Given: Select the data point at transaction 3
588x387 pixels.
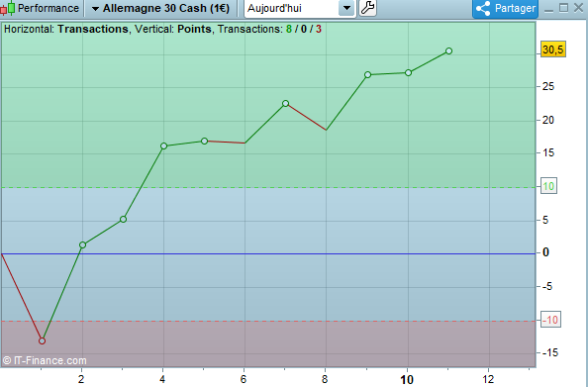Looking at the screenshot, I should tap(123, 220).
